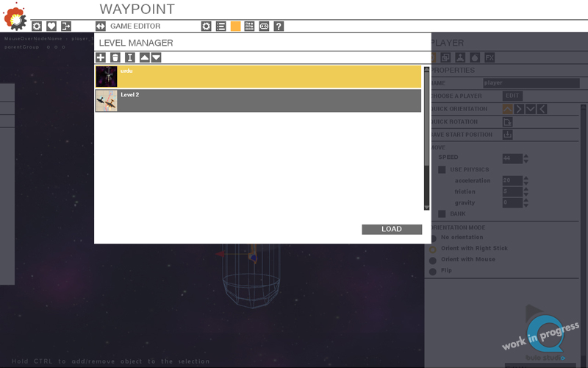This screenshot has width=588, height=368.
Task: Open project settings gear in top-left toolbar
Action: 36,26
